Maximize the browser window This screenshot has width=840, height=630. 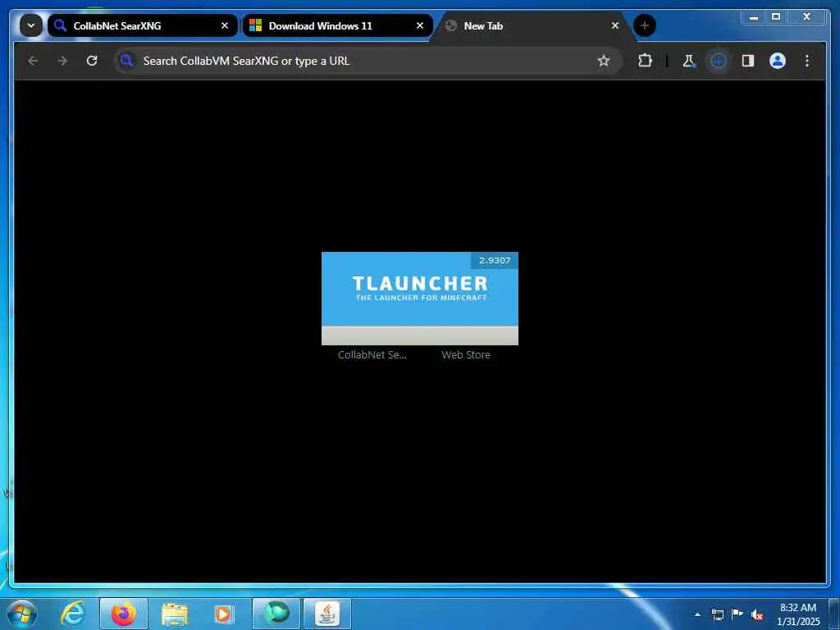[x=776, y=17]
